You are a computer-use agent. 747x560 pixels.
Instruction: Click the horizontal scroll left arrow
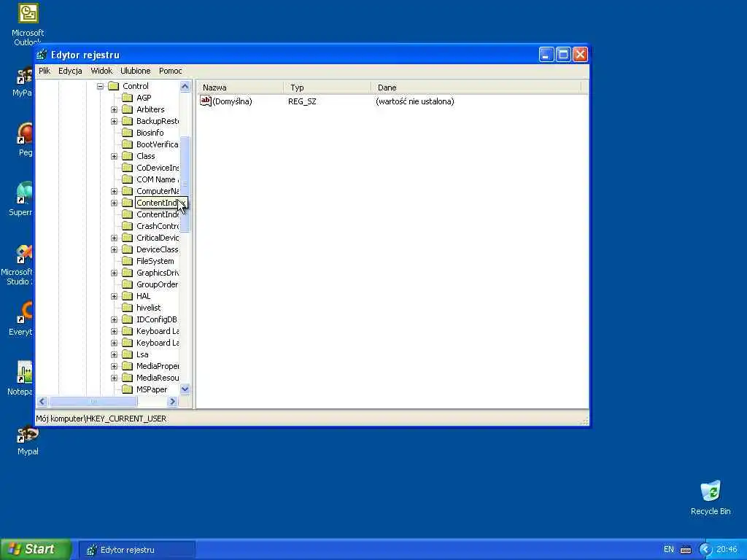[x=42, y=402]
